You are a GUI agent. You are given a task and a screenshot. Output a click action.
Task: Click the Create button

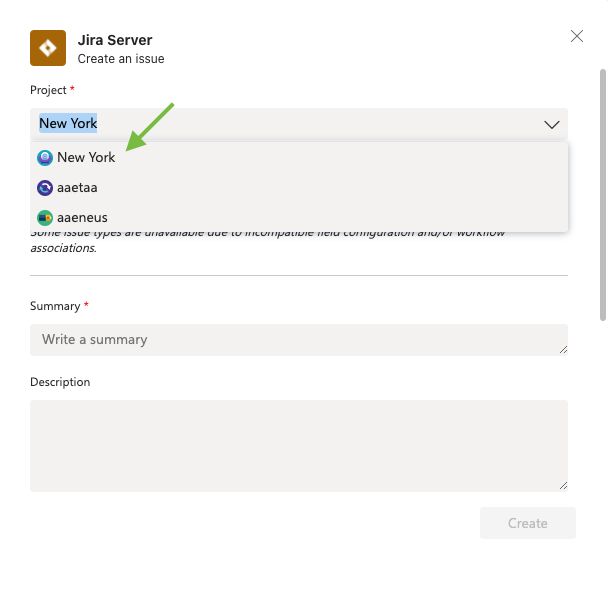point(528,523)
